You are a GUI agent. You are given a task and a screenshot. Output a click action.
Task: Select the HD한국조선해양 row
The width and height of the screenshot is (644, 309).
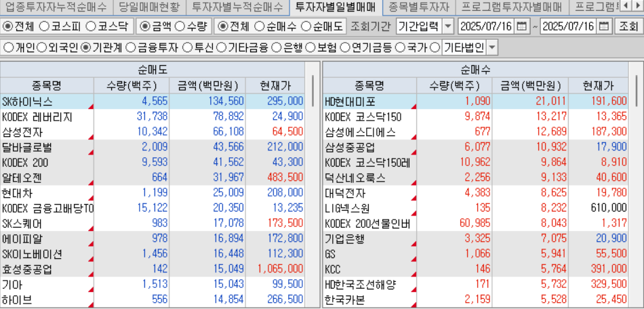tap(476, 285)
